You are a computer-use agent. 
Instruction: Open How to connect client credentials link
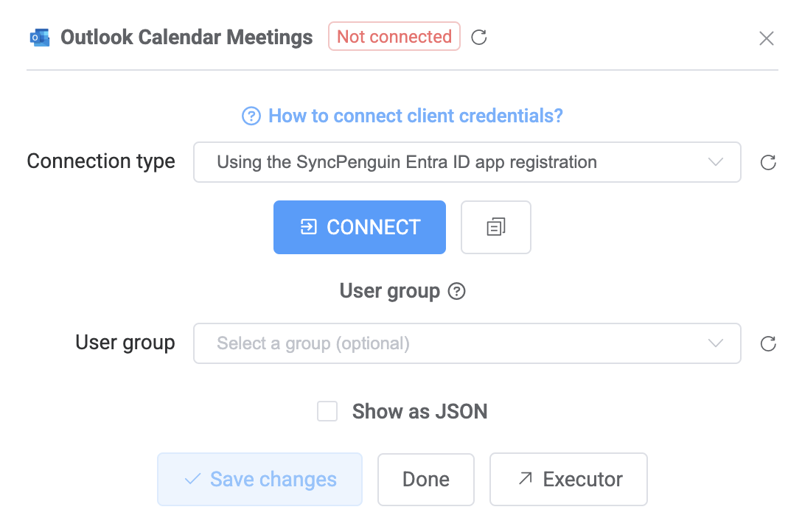click(415, 116)
